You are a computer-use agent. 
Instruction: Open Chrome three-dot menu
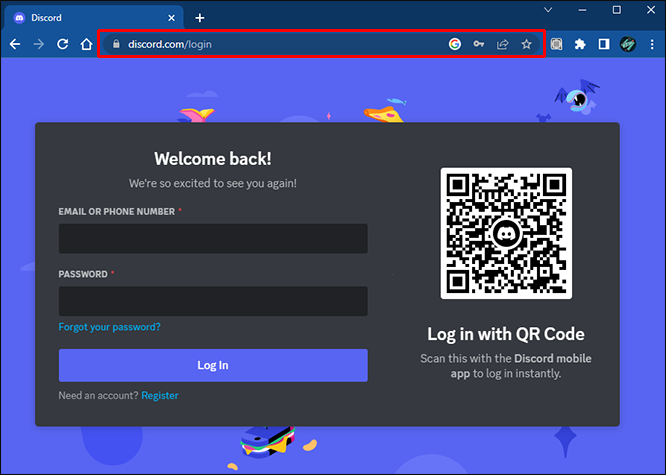coord(652,44)
